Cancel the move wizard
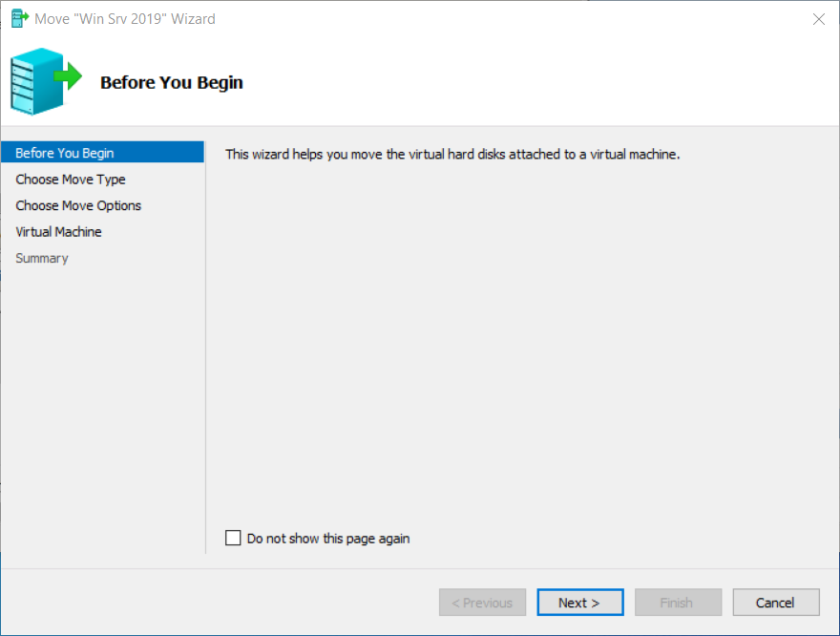 [x=775, y=603]
